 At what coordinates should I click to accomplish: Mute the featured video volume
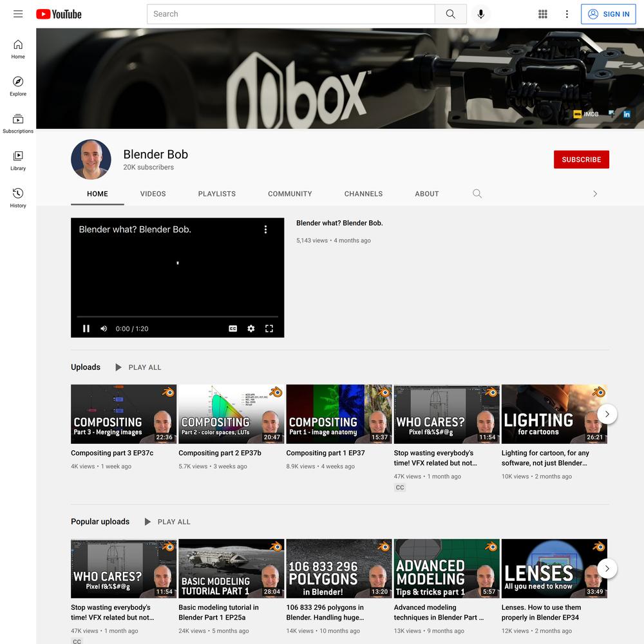[x=104, y=328]
